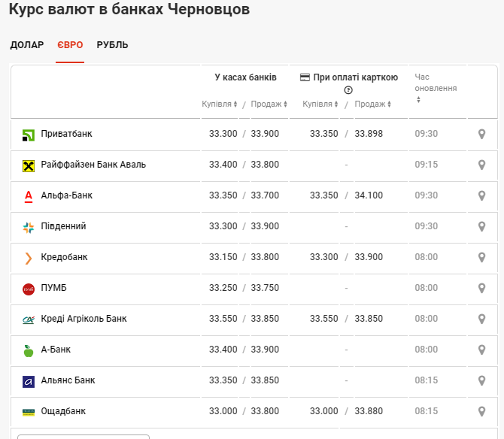Open the А-Банк link
This screenshot has width=504, height=439.
[x=56, y=350]
